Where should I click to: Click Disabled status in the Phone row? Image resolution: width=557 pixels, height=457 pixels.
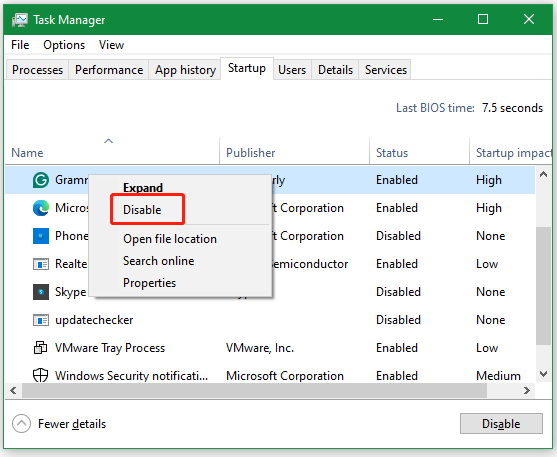point(398,236)
